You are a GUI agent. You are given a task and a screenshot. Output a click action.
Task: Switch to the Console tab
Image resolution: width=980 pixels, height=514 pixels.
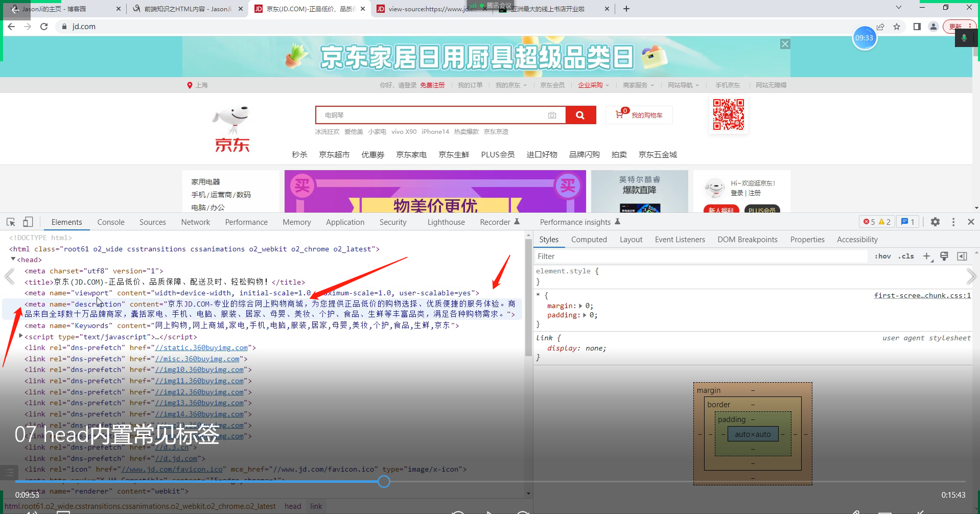click(111, 222)
